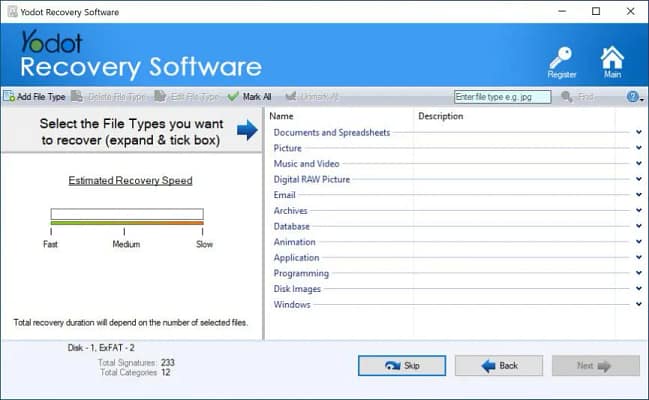Select the Email file type category
The image size is (649, 400).
(284, 195)
